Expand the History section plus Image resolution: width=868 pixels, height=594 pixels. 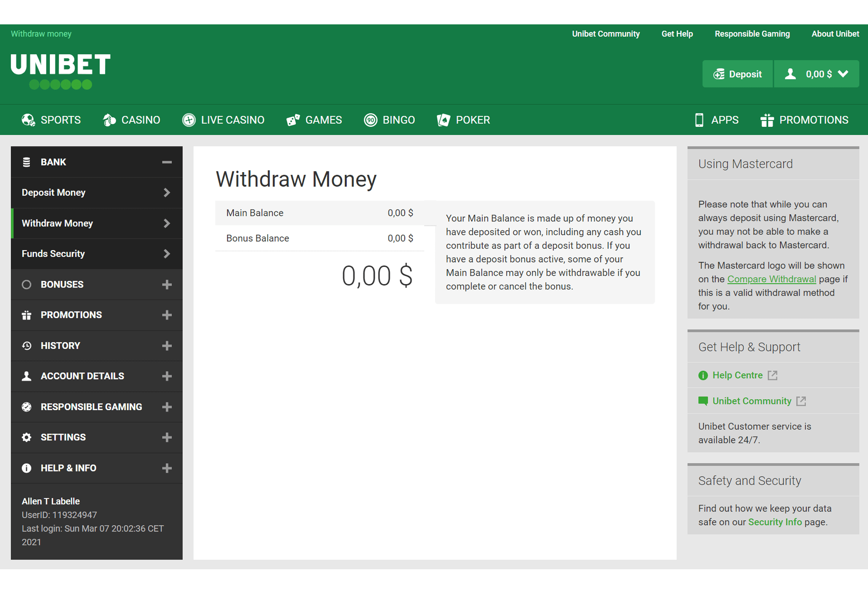click(167, 346)
